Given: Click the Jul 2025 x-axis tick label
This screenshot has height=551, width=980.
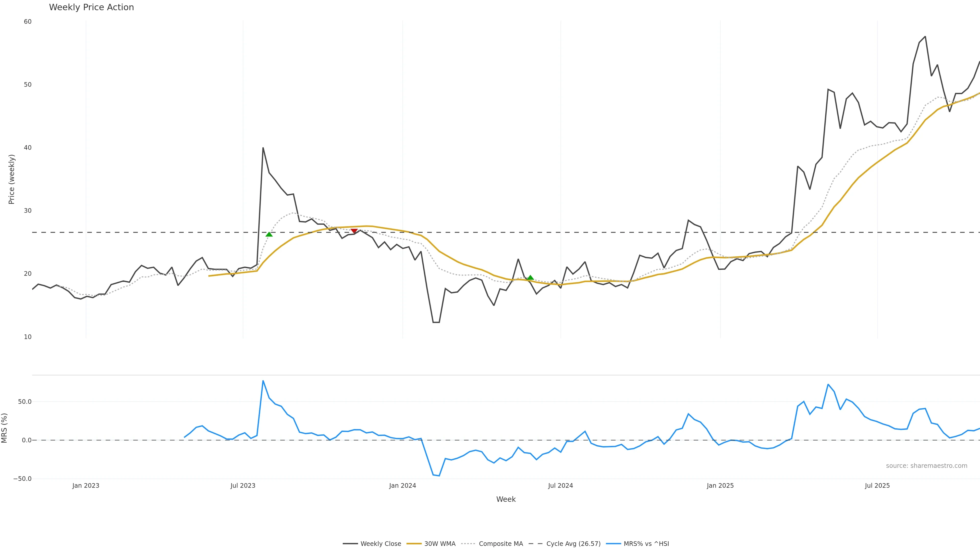Looking at the screenshot, I should [x=877, y=486].
